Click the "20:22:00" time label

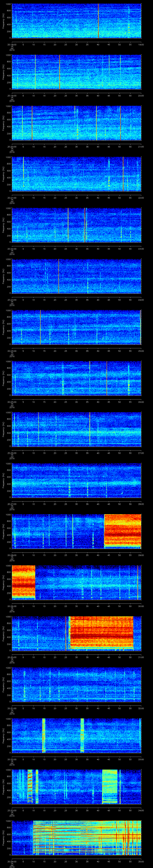pos(12,249)
